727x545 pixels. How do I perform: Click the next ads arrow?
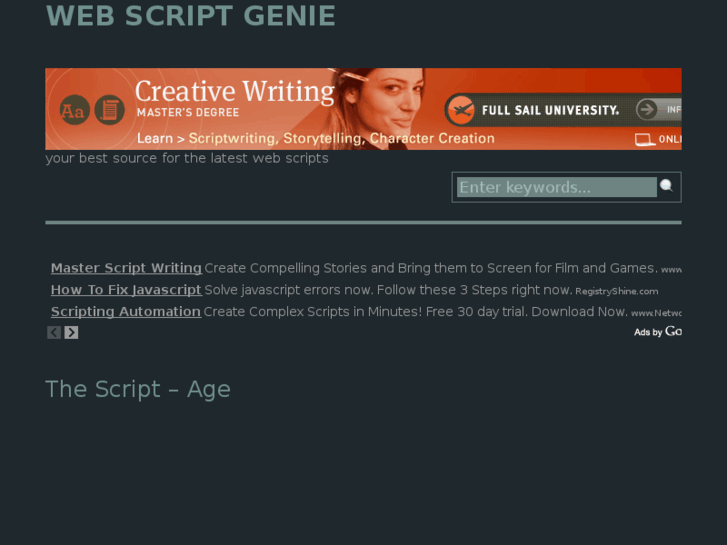(71, 332)
